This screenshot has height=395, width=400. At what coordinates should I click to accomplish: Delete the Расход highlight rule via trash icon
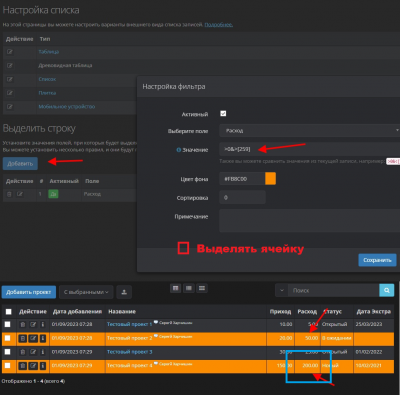(x=9, y=194)
